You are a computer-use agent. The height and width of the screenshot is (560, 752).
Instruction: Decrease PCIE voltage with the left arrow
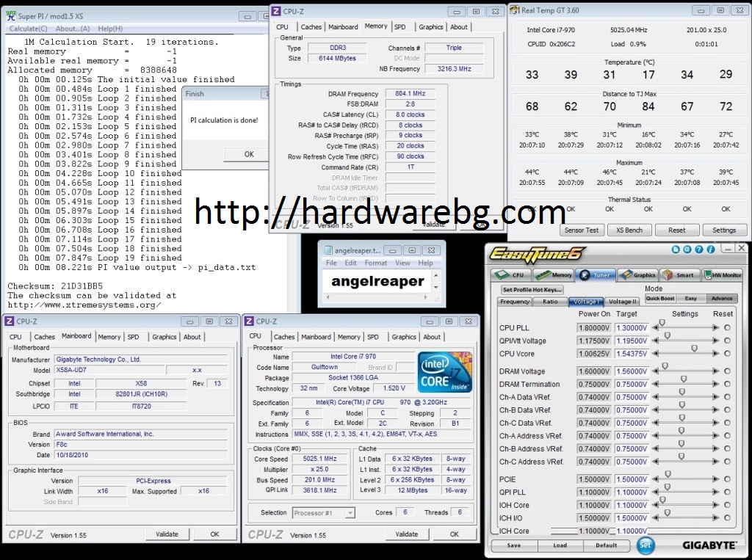[x=655, y=479]
